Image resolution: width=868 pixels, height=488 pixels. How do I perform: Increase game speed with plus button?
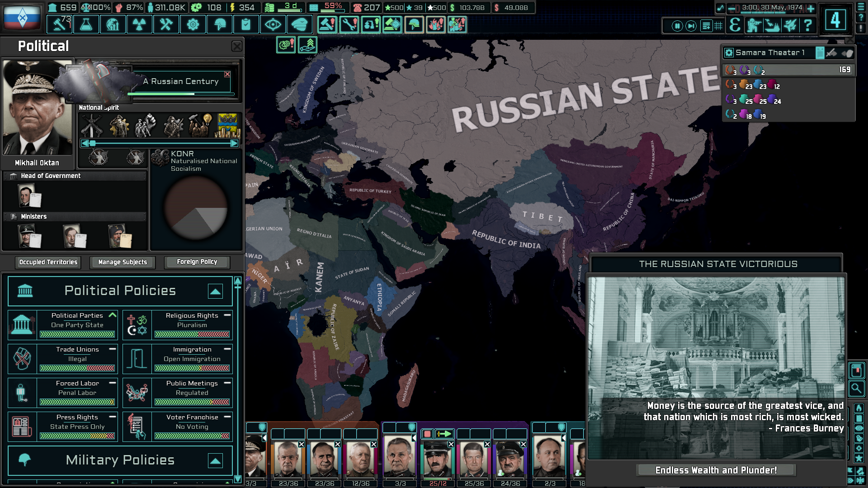[x=811, y=9]
